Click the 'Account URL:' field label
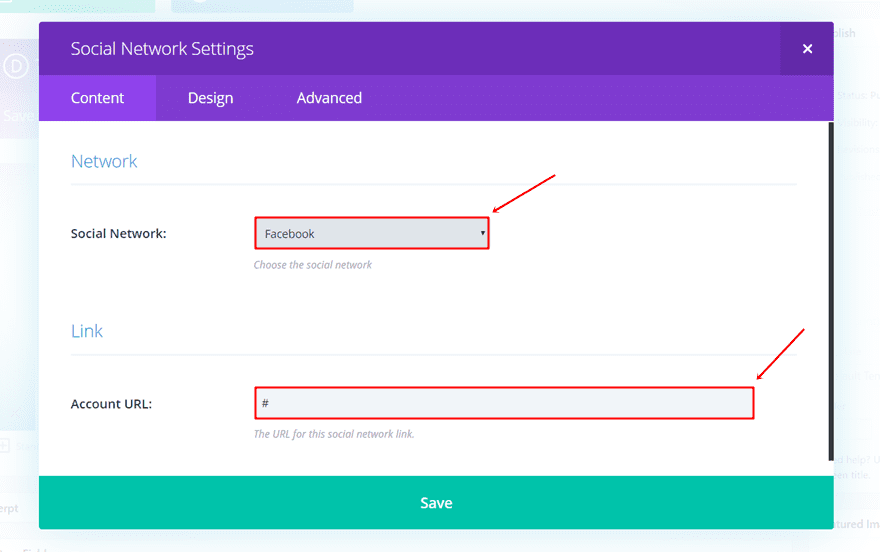880x552 pixels. (111, 404)
